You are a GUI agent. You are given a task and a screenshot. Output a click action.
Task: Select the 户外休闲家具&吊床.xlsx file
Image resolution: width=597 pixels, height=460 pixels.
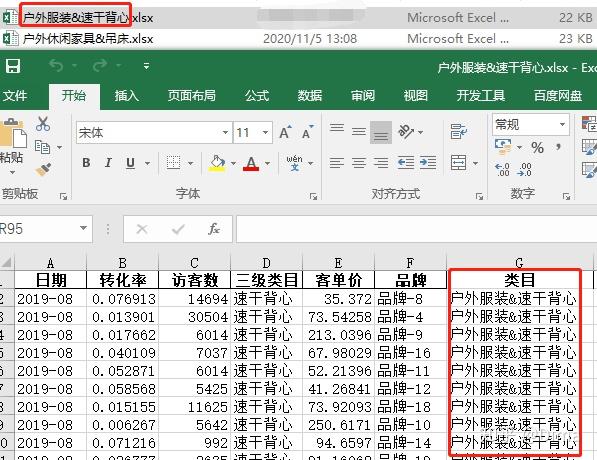88,39
